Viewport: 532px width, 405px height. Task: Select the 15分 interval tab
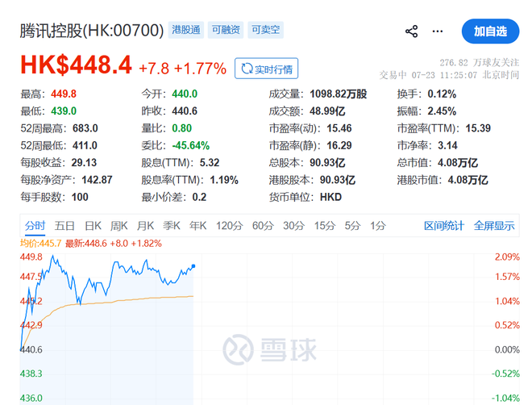point(324,226)
